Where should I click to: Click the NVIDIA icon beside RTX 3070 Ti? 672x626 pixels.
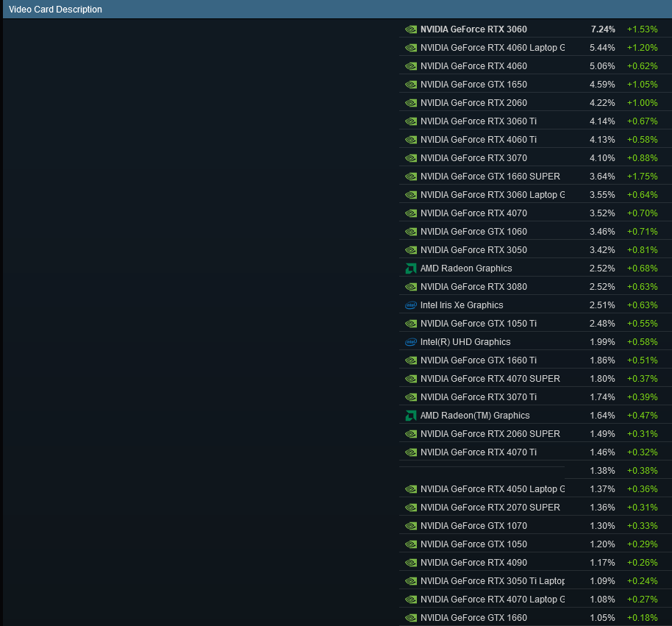coord(410,397)
